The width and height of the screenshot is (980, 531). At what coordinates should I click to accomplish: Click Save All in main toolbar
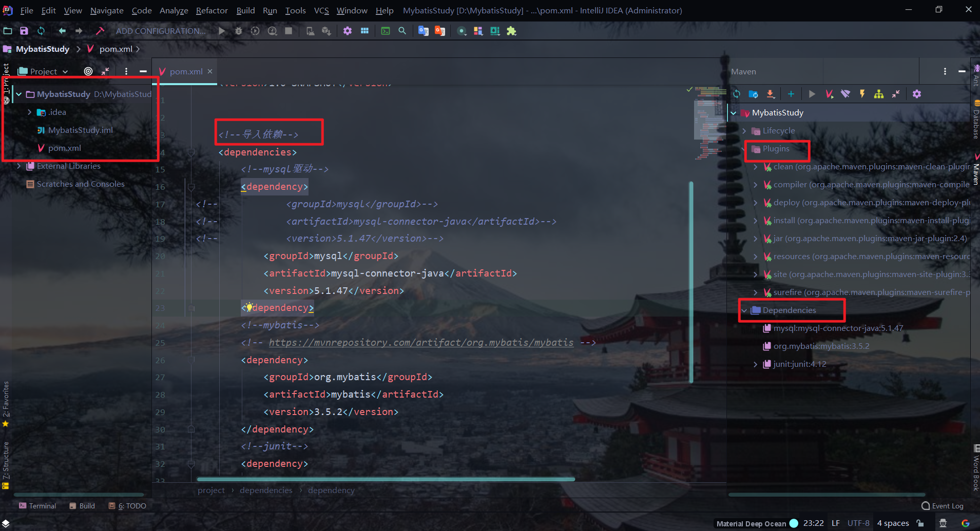24,31
